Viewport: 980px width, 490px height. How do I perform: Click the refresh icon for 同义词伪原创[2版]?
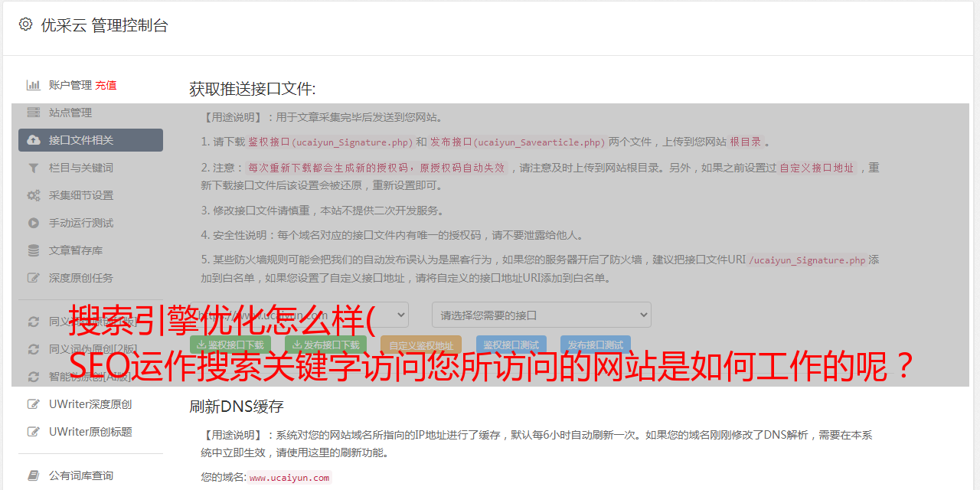34,349
